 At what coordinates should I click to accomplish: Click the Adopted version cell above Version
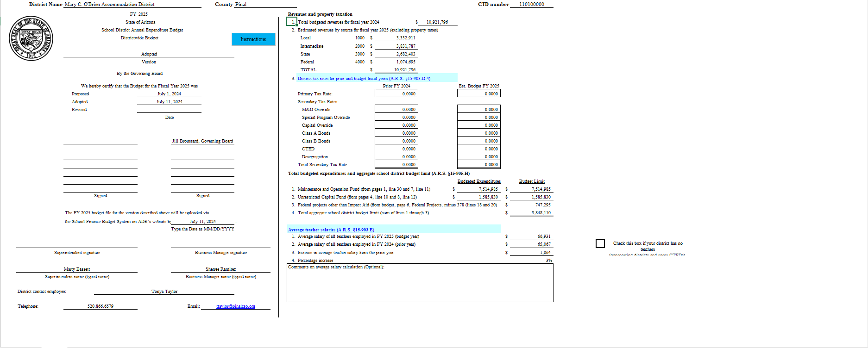click(149, 54)
